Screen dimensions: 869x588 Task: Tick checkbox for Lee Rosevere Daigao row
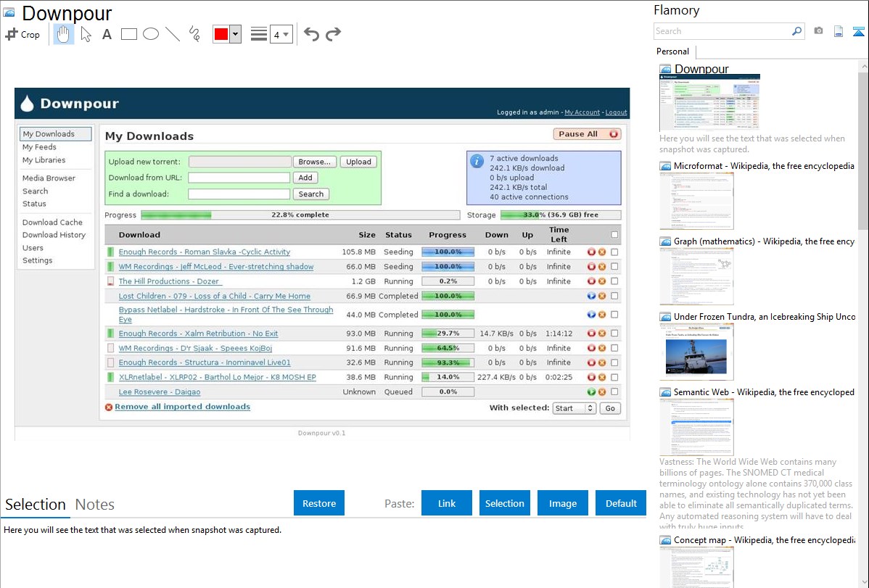pyautogui.click(x=614, y=392)
